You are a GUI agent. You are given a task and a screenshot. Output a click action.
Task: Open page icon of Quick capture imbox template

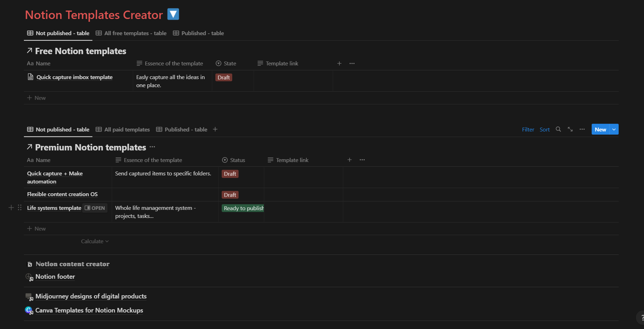31,77
